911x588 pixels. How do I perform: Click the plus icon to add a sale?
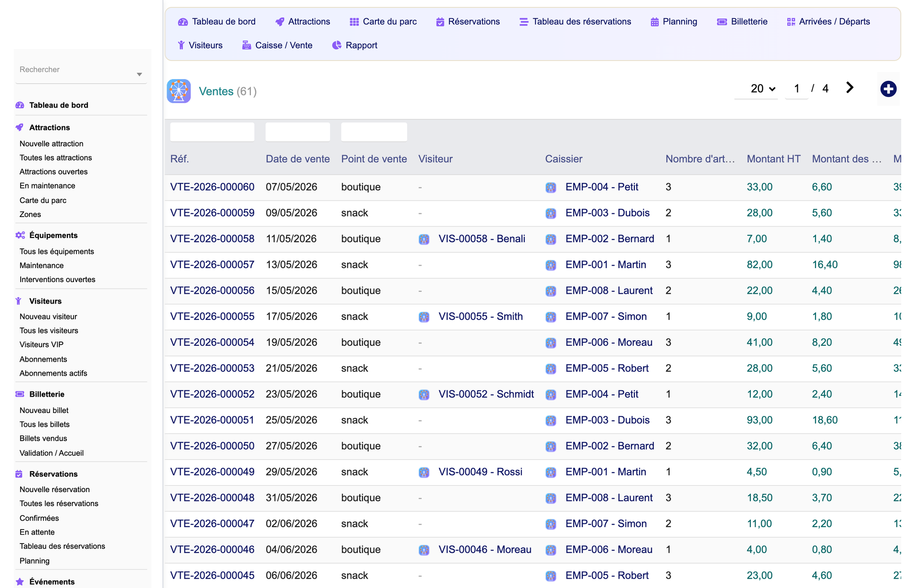tap(888, 89)
